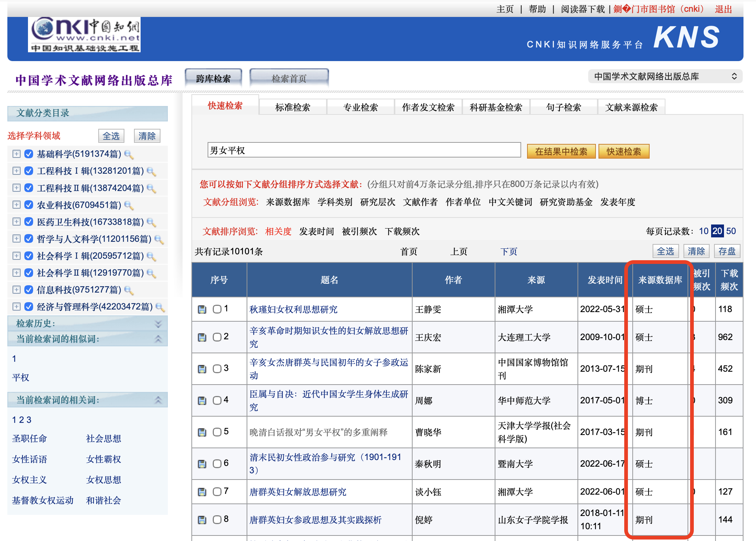Expand the 检索历史 panel
The height and width of the screenshot is (541, 756).
point(158,324)
